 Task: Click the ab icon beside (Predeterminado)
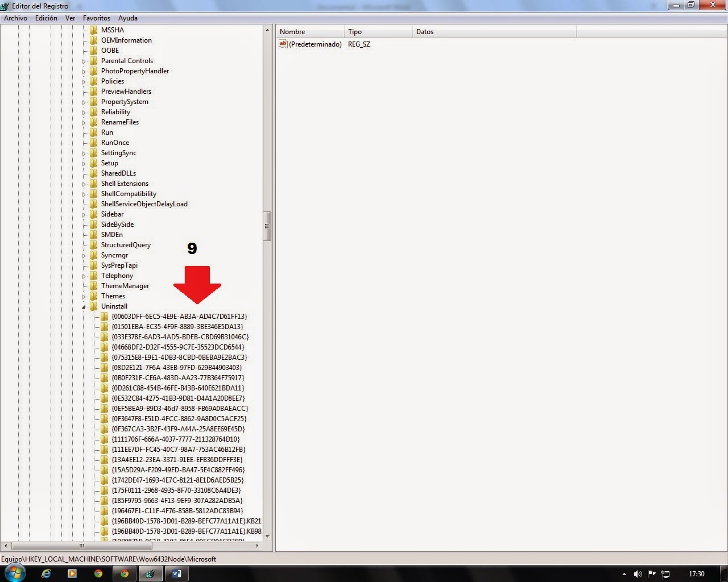pos(283,44)
